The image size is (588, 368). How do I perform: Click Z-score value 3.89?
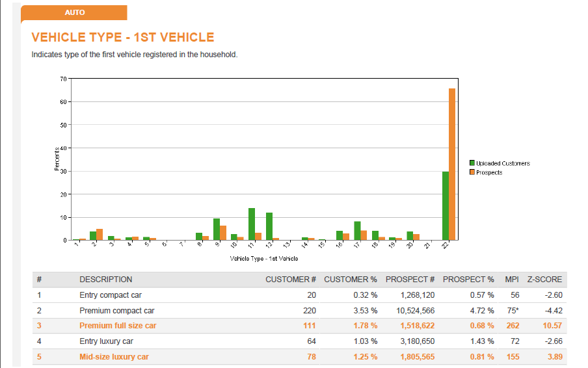[555, 357]
